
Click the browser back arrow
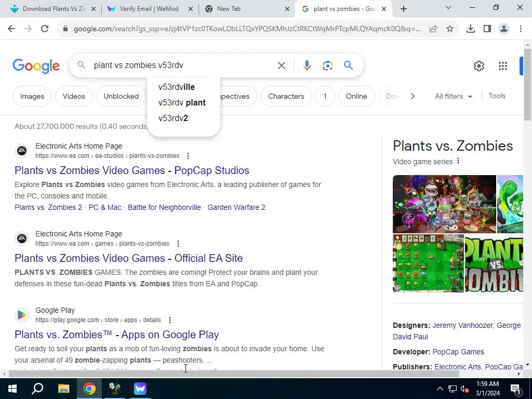point(11,29)
